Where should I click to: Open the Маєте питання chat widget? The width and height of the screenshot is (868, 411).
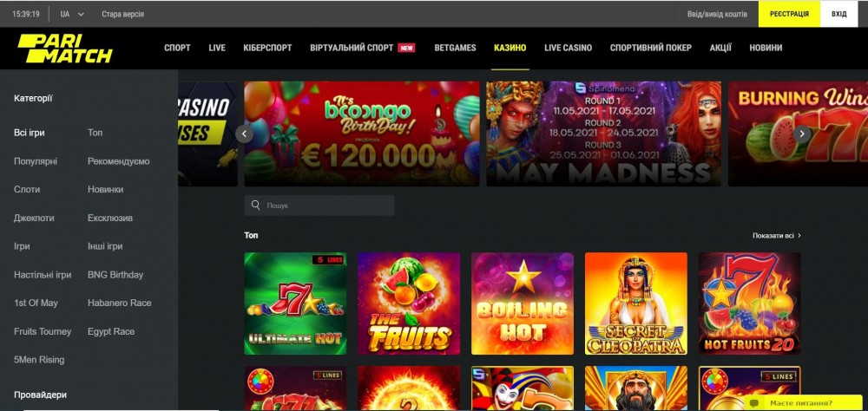coord(801,403)
